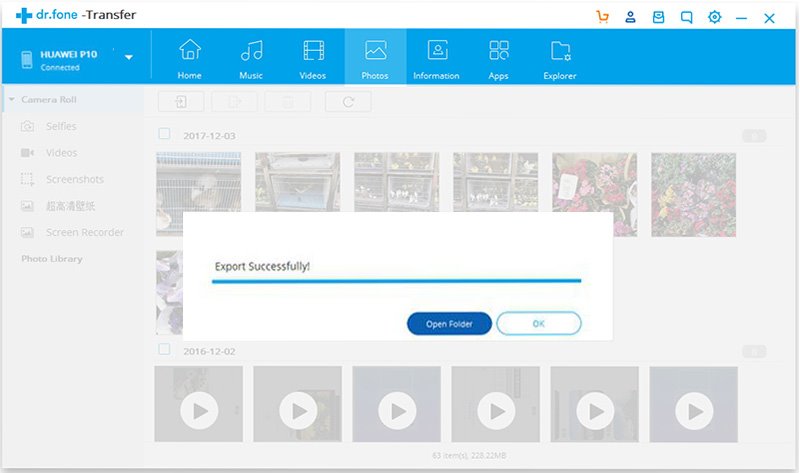The width and height of the screenshot is (800, 473).
Task: Toggle the 2016-12-02 group collapse button
Action: (754, 351)
